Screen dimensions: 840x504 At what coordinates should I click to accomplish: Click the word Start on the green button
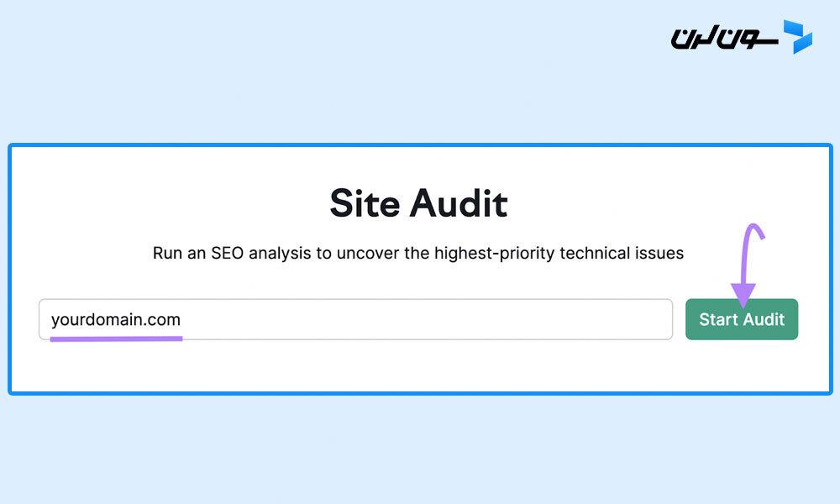718,319
